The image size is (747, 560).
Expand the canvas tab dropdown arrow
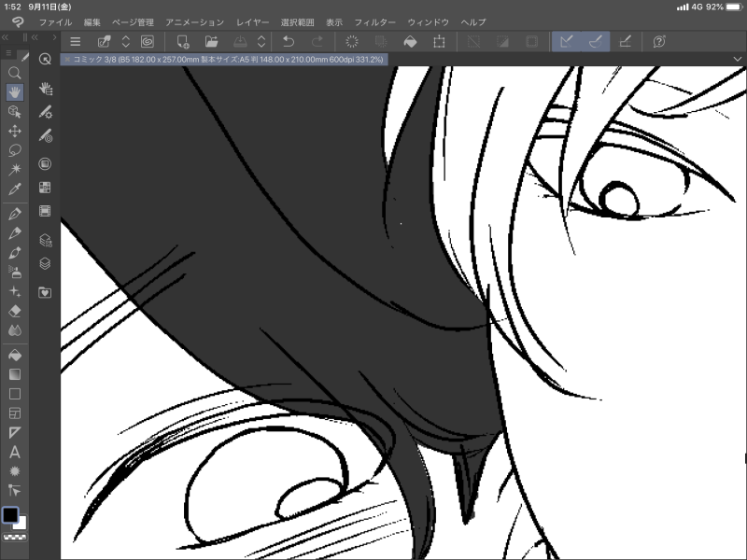(x=738, y=59)
